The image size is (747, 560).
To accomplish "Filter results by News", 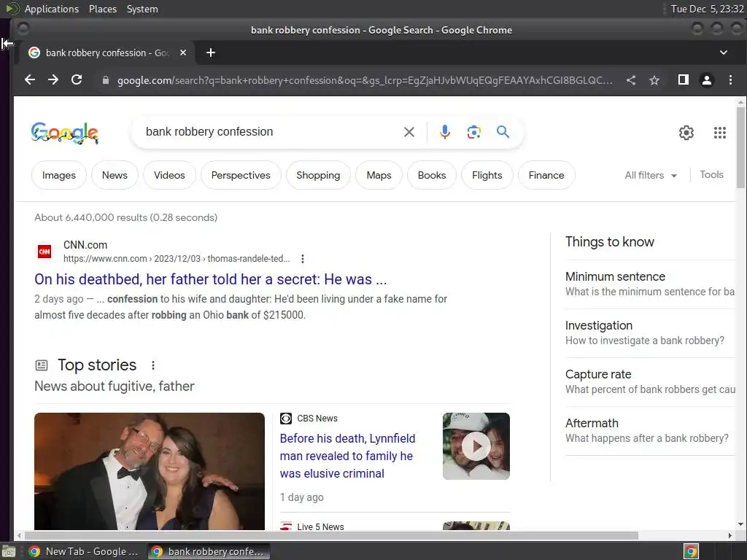I will [115, 175].
